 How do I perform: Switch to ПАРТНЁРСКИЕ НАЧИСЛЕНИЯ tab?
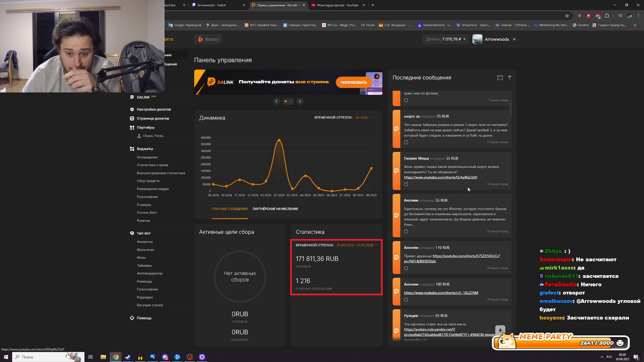pyautogui.click(x=275, y=209)
